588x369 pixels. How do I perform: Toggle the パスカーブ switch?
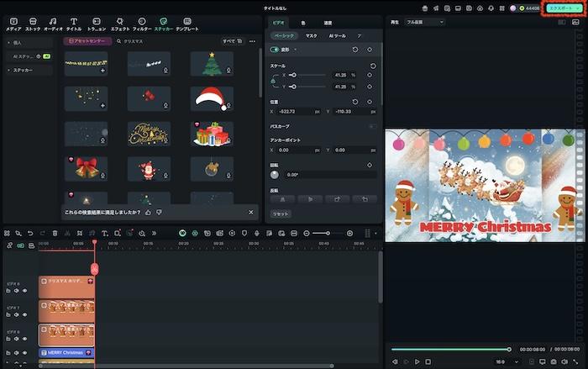point(371,126)
